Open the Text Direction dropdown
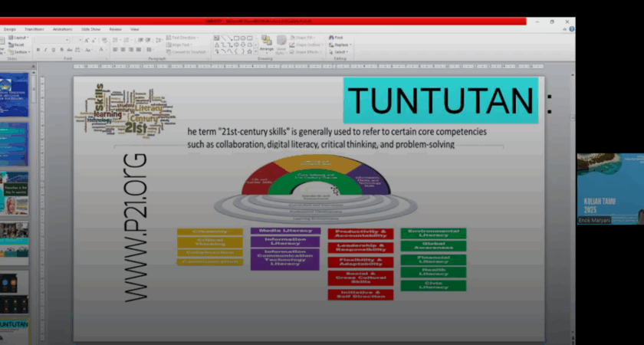 182,38
